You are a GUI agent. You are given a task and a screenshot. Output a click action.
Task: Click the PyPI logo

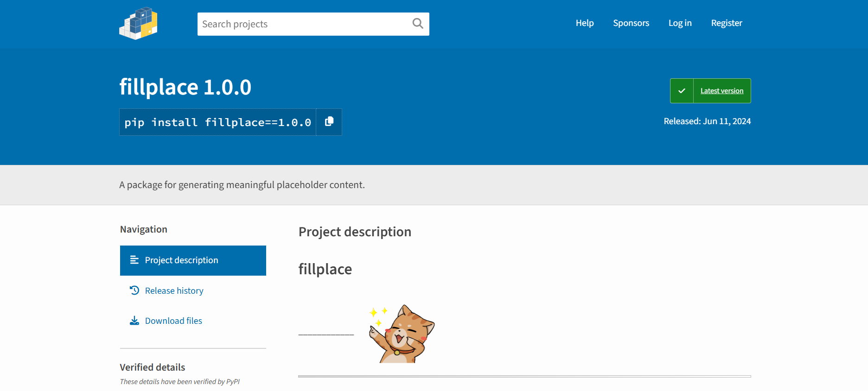[138, 23]
